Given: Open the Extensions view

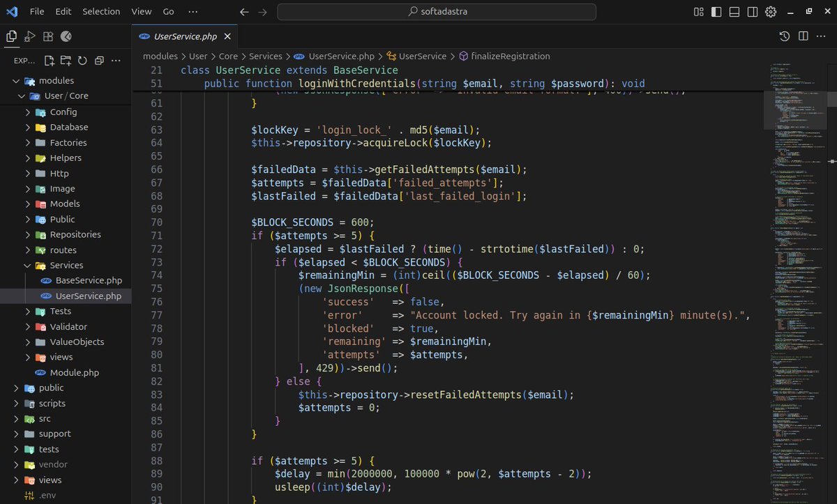Looking at the screenshot, I should pyautogui.click(x=47, y=36).
